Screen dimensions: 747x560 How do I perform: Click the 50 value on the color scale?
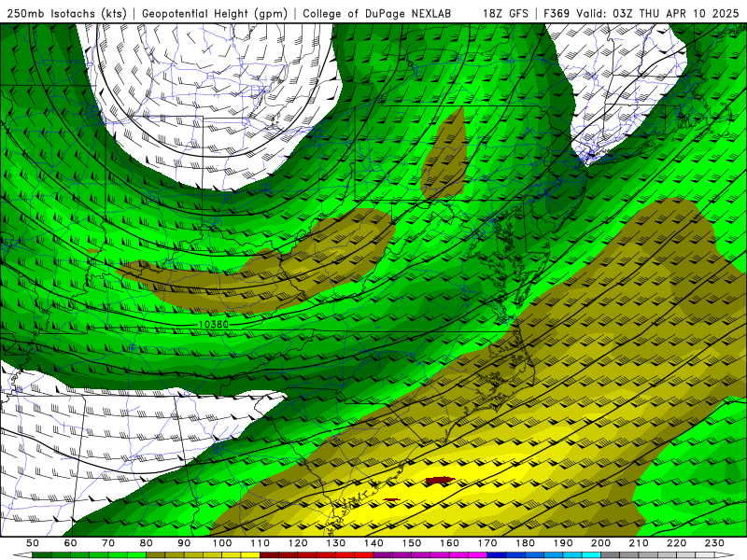33,543
